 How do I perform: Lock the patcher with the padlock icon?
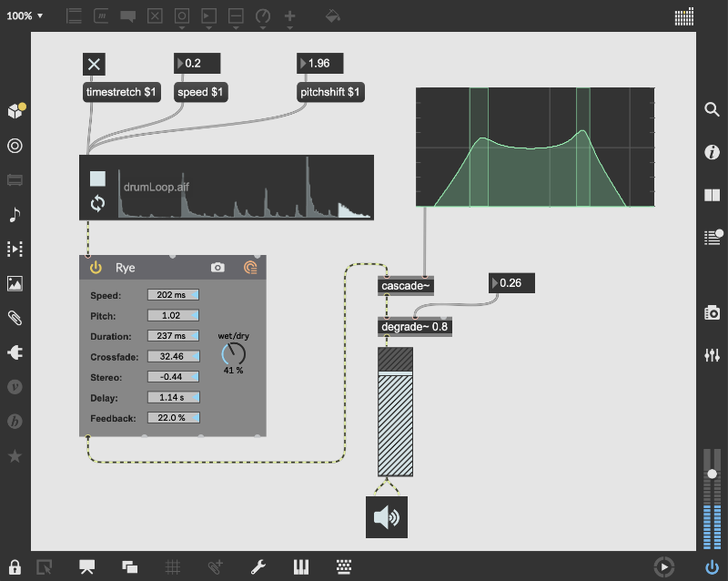[15, 566]
